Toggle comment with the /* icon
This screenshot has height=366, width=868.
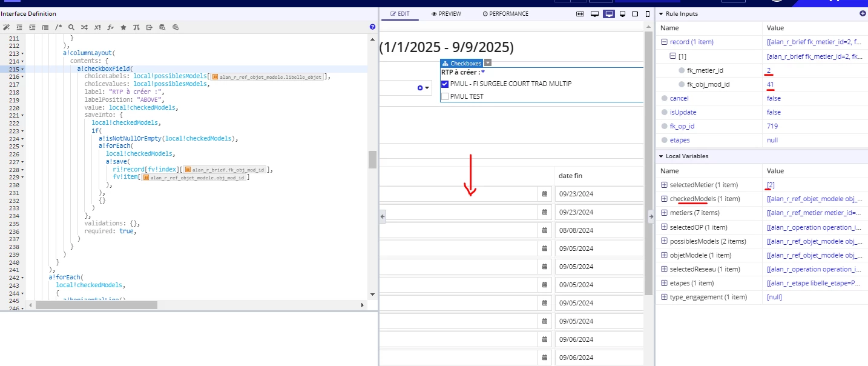(59, 27)
